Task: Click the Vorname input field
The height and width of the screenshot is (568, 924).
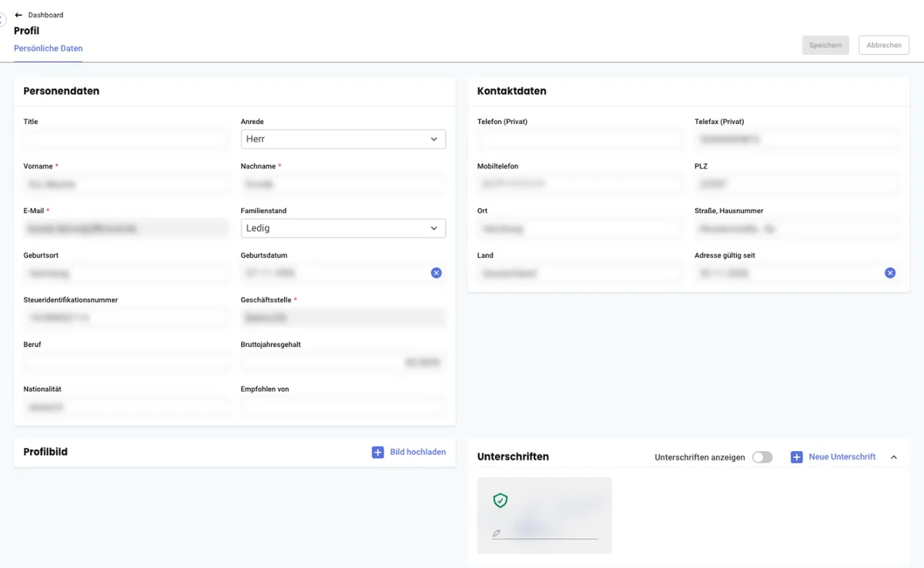Action: pos(126,184)
